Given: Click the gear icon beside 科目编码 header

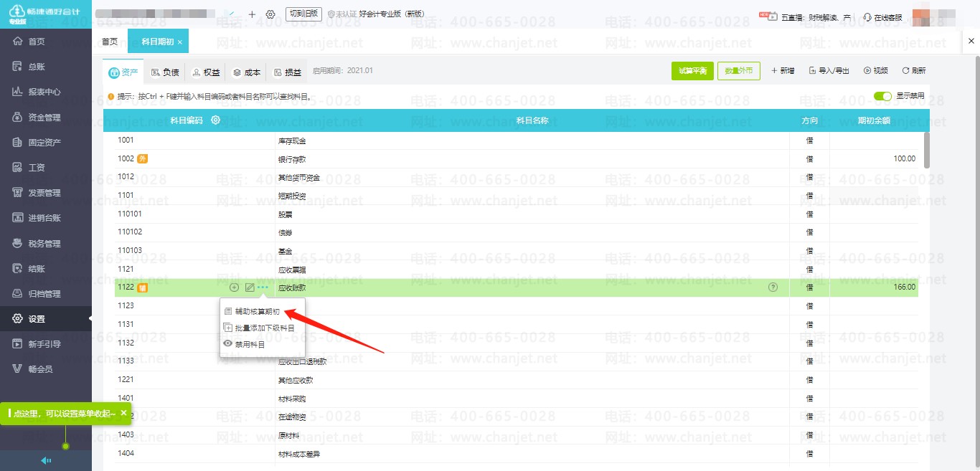Looking at the screenshot, I should coord(215,120).
